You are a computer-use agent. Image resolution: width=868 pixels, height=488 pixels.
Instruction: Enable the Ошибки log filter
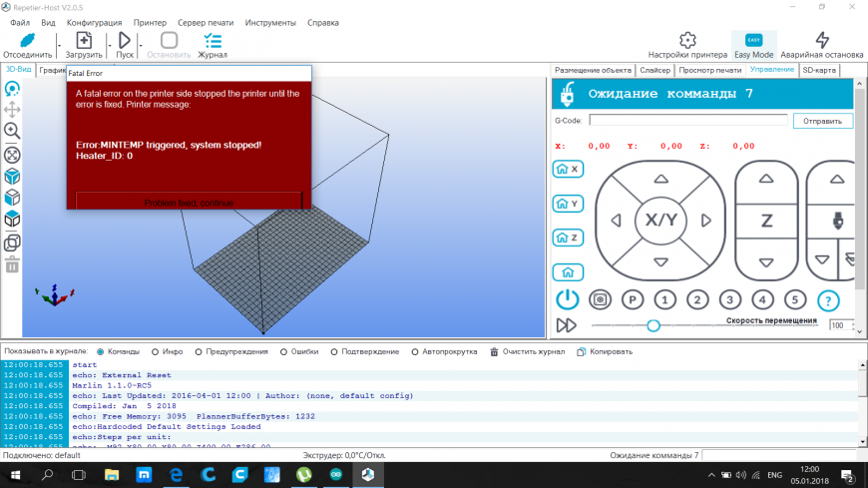[x=284, y=351]
